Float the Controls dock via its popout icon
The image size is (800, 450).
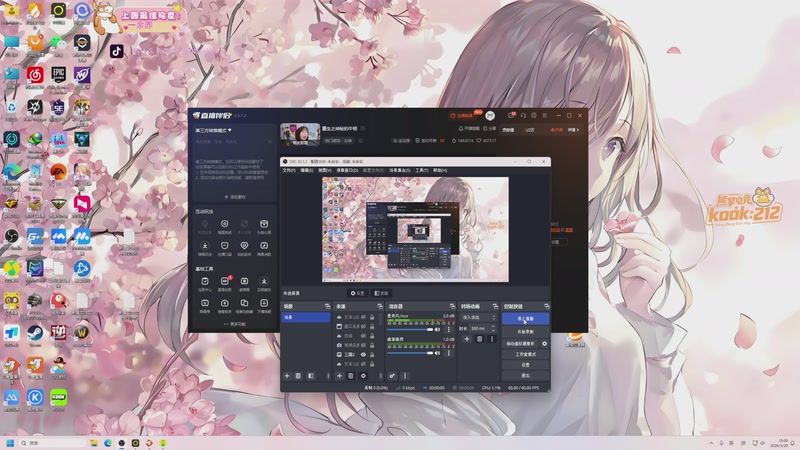tap(546, 306)
